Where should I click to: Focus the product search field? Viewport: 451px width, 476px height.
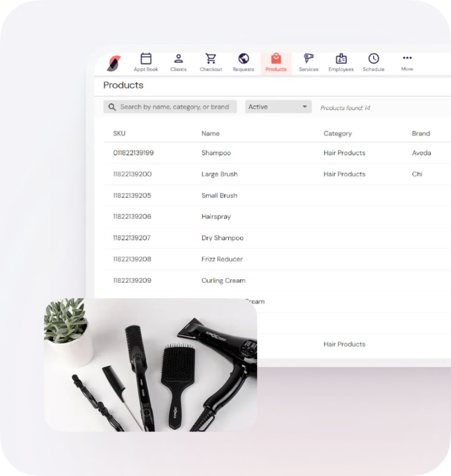[175, 107]
